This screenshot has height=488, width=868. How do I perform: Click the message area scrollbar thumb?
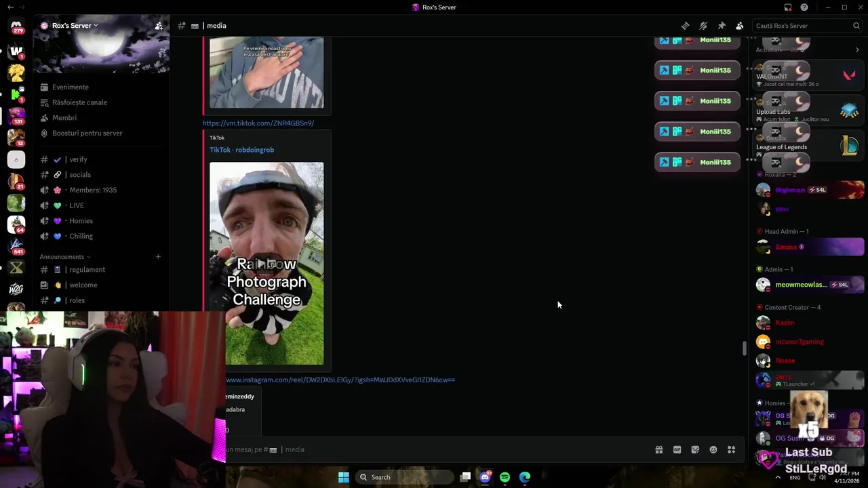coord(744,348)
